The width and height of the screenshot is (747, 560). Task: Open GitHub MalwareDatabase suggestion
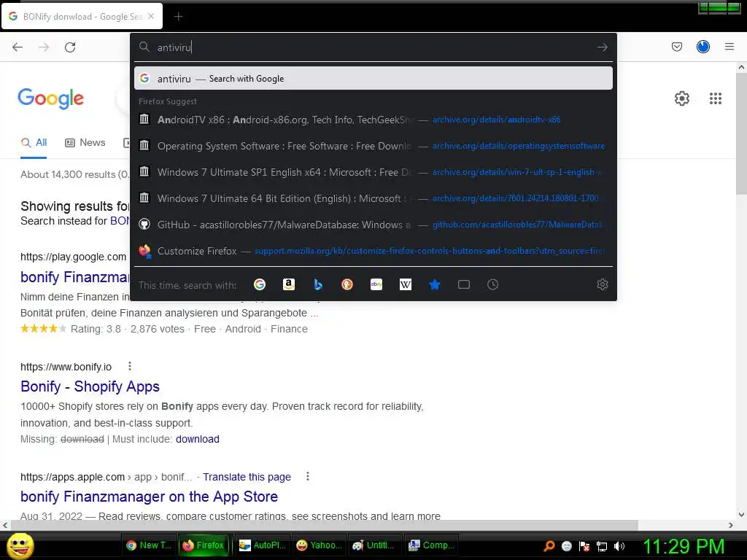point(373,225)
